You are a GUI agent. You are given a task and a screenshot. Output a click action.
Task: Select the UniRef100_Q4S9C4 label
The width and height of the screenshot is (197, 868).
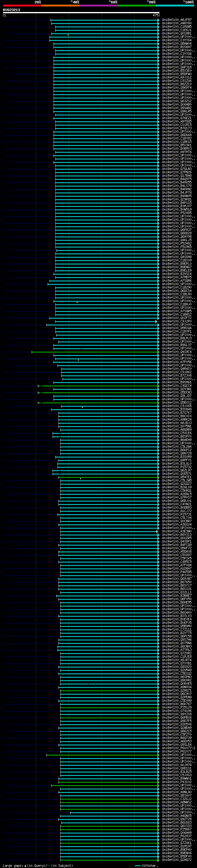[x=177, y=352]
